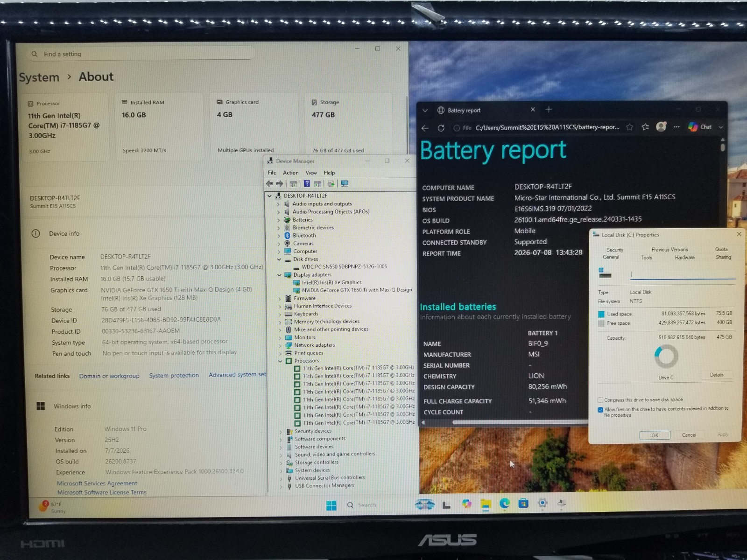747x560 pixels.
Task: Switch to Security tab in Local Disk Properties
Action: pyautogui.click(x=615, y=250)
